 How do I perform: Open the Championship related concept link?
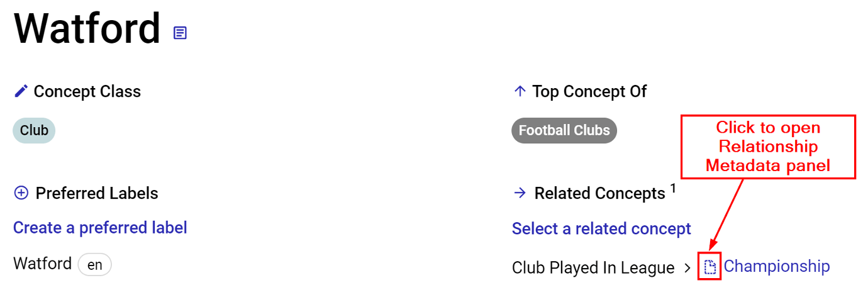777,266
